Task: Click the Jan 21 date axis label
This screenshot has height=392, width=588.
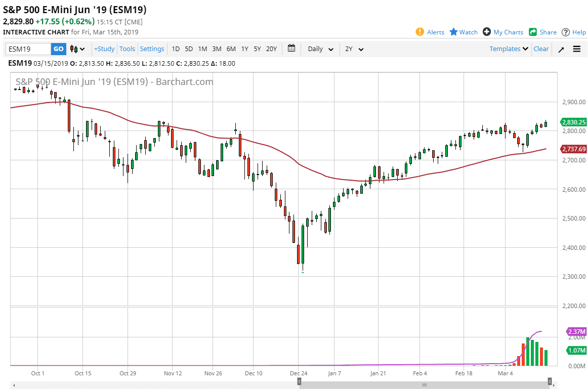Action: coord(378,373)
